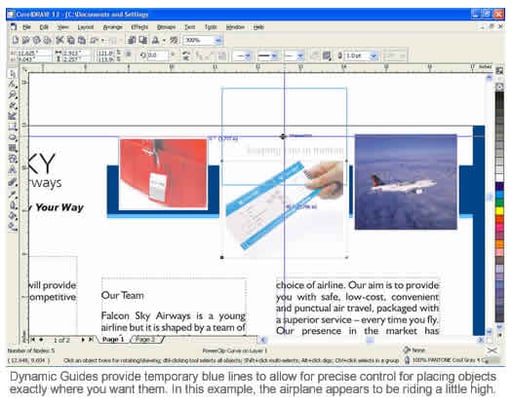Open the Zoom Levels dropdown
The image size is (512, 403).
click(x=218, y=40)
